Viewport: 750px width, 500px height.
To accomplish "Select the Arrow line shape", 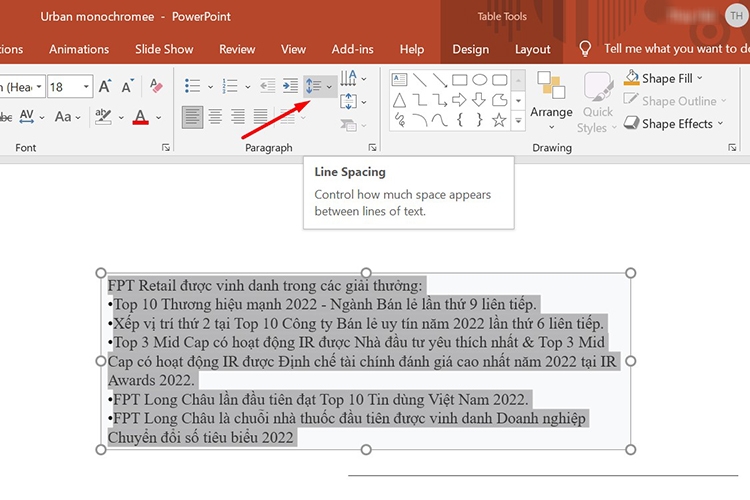I will point(440,80).
